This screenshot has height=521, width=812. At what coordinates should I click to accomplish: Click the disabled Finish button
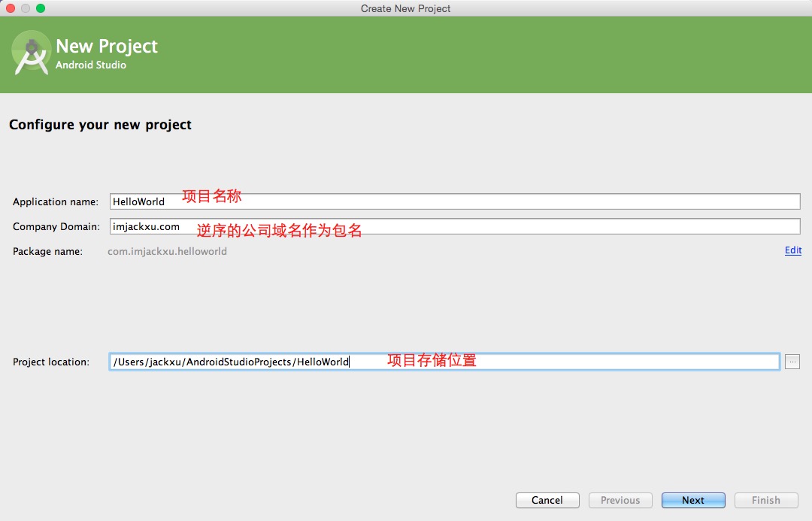click(x=766, y=500)
